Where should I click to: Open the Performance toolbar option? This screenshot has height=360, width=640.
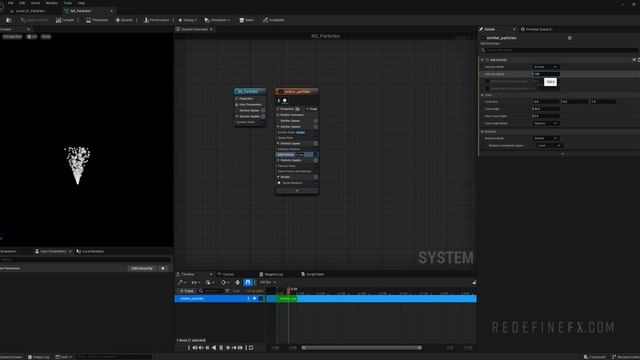156,20
